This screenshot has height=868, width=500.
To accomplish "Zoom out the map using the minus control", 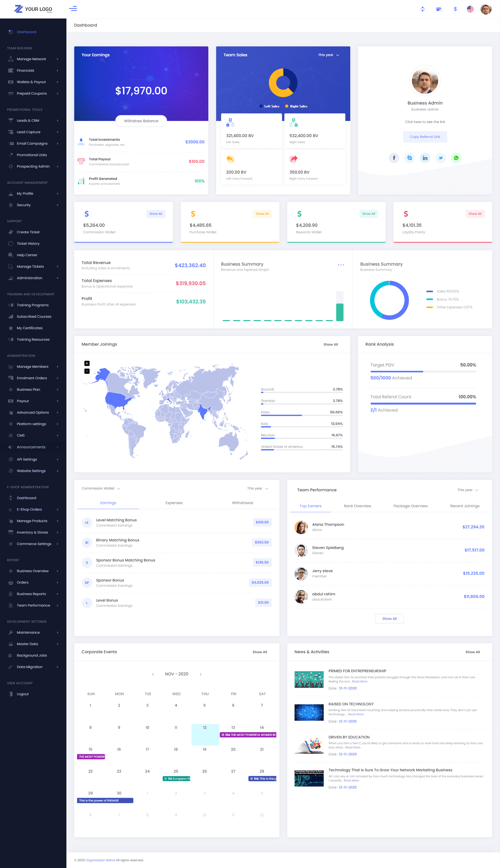I will [x=87, y=371].
